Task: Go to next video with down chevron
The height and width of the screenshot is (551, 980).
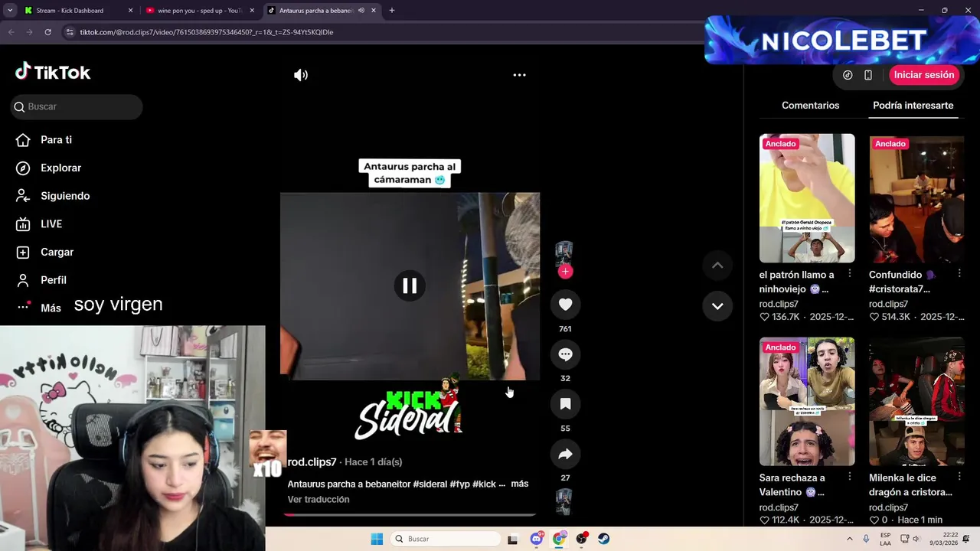Action: pos(717,306)
